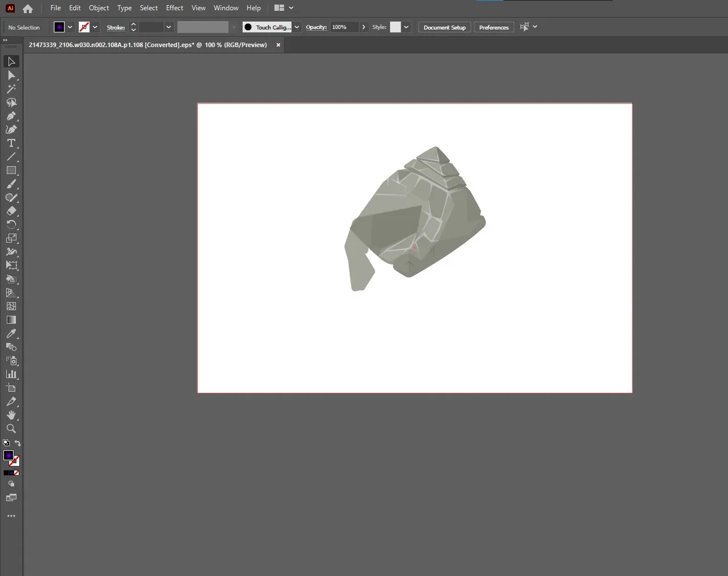Choose the Hand tool

click(x=11, y=415)
